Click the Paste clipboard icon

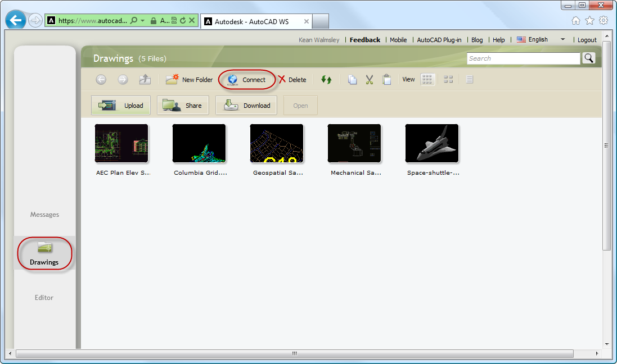click(x=387, y=80)
